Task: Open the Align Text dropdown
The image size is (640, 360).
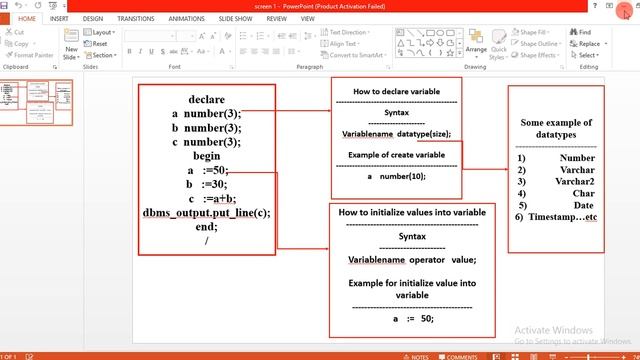Action: [x=340, y=43]
